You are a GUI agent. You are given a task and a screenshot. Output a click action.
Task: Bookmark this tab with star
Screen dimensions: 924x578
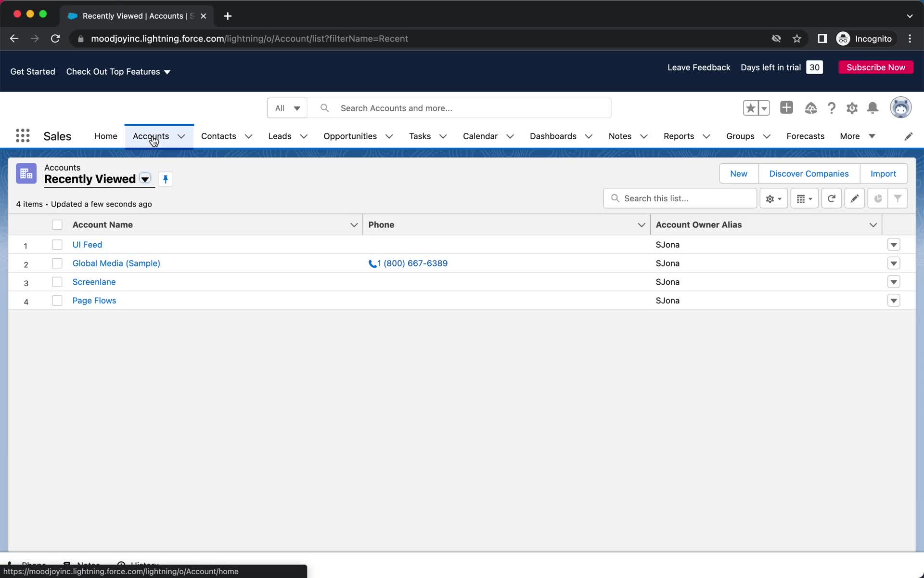pyautogui.click(x=797, y=39)
